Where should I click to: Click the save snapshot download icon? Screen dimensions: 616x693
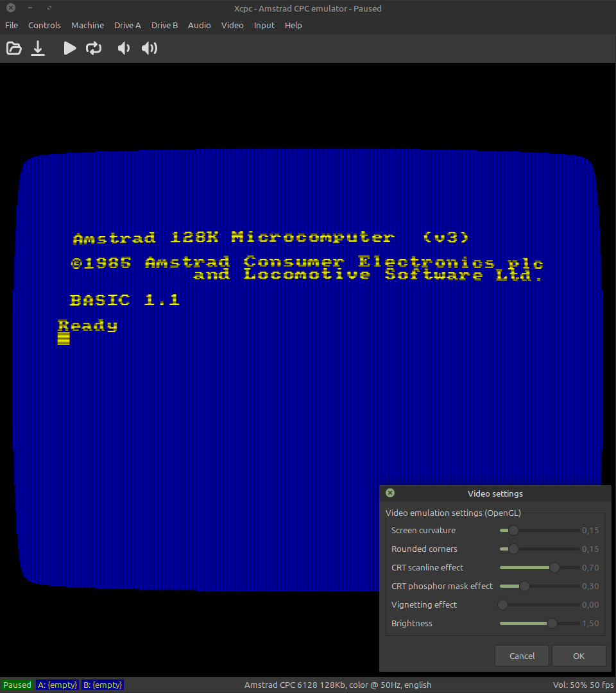38,48
